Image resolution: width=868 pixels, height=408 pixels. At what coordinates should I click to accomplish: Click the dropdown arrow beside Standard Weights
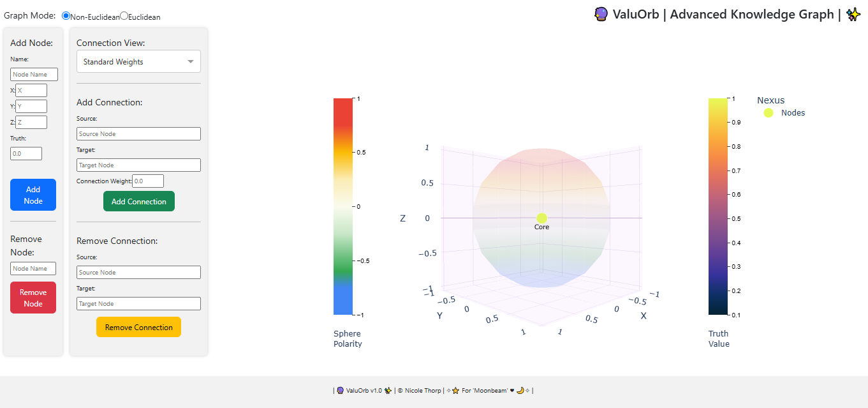click(x=191, y=62)
